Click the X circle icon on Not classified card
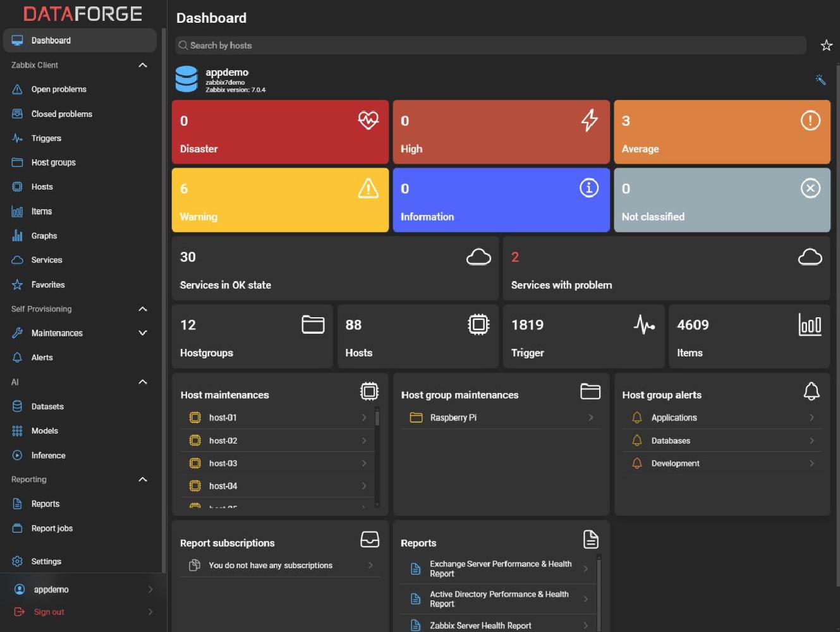840x632 pixels. pos(810,188)
